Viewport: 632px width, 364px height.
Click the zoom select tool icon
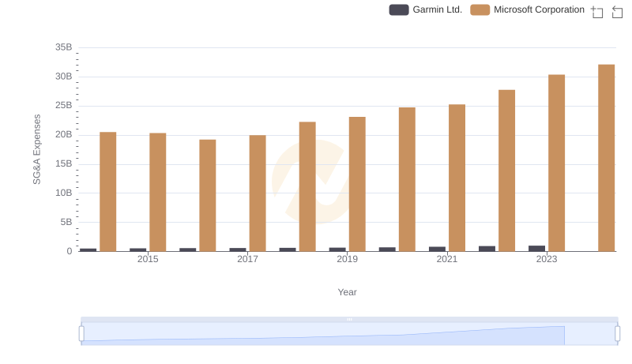point(597,11)
